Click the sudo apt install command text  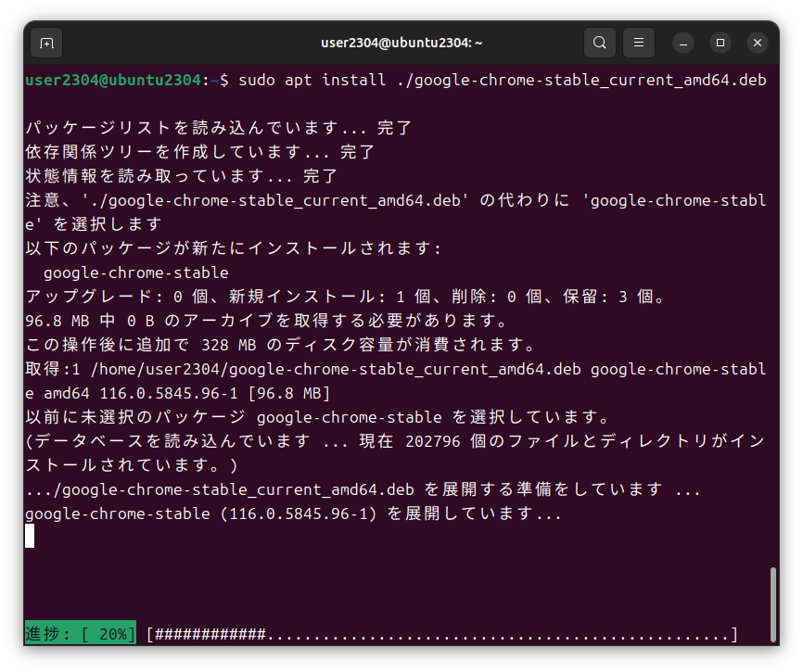(x=503, y=81)
